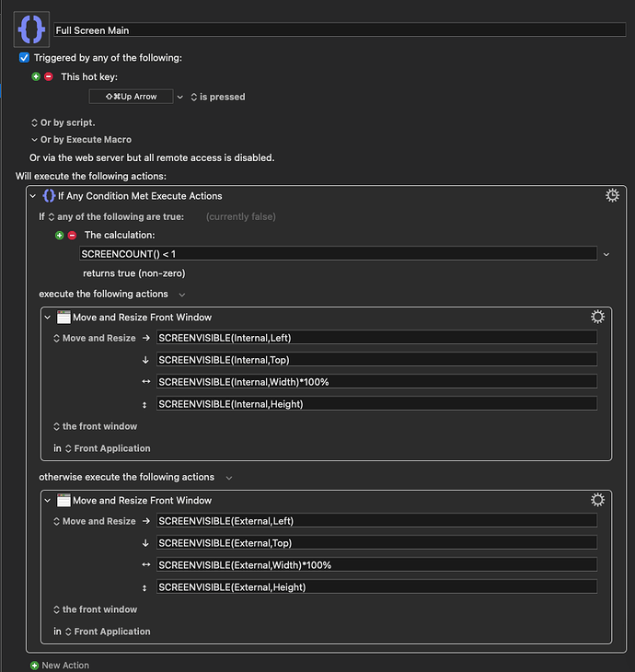The height and width of the screenshot is (672, 635).
Task: Open 'in Front Application' popup in External action
Action: pos(107,631)
